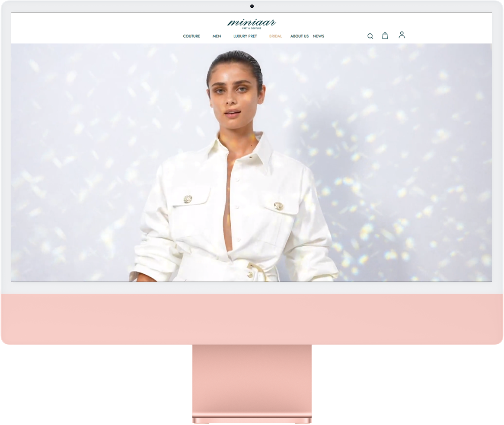
Task: Select the MEN category
Action: (x=217, y=36)
